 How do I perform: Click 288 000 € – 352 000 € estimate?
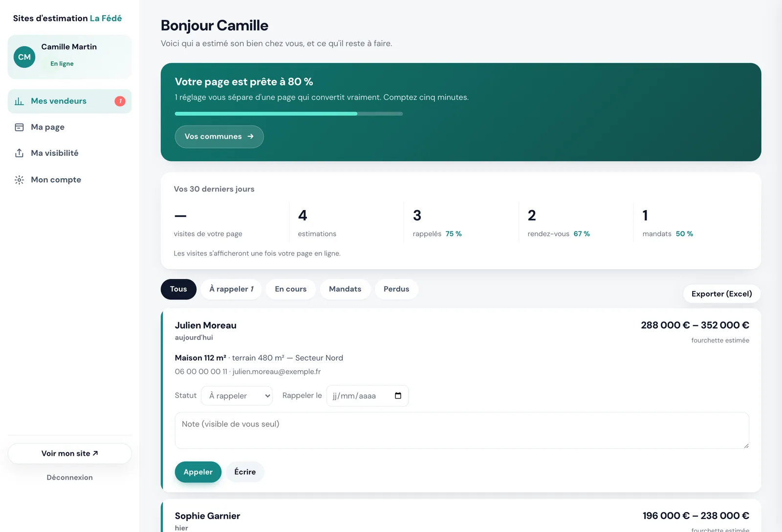[695, 325]
